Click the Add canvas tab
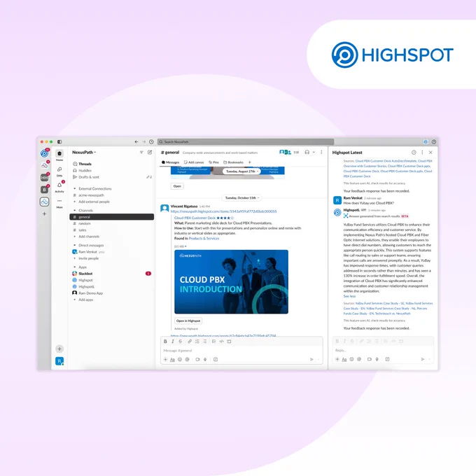The height and width of the screenshot is (476, 476). (194, 162)
